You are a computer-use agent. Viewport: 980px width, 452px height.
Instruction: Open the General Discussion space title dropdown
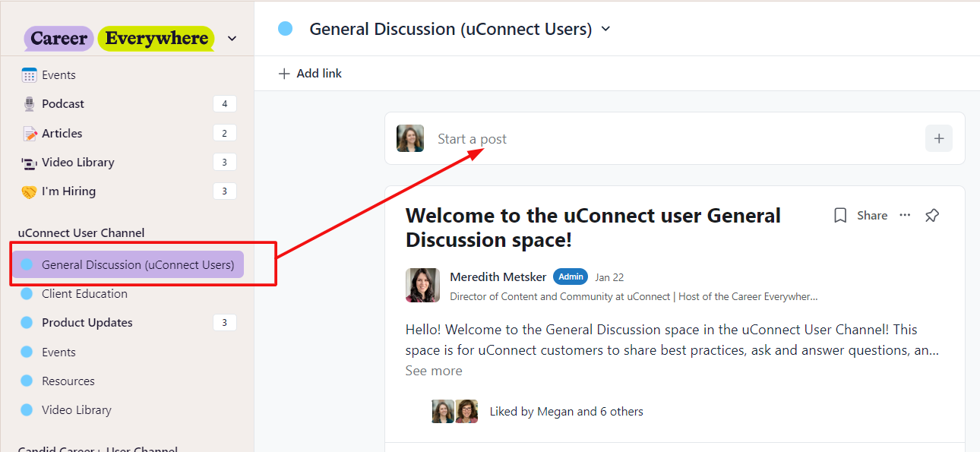point(605,30)
